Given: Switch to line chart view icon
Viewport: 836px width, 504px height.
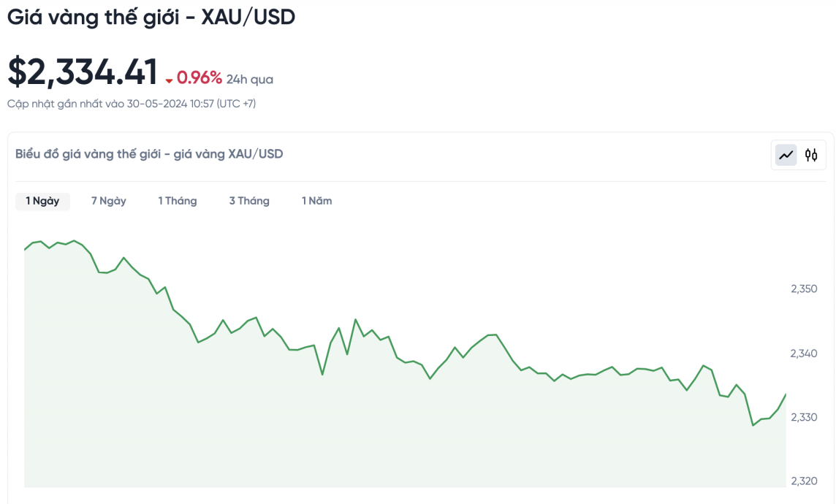Looking at the screenshot, I should (786, 155).
